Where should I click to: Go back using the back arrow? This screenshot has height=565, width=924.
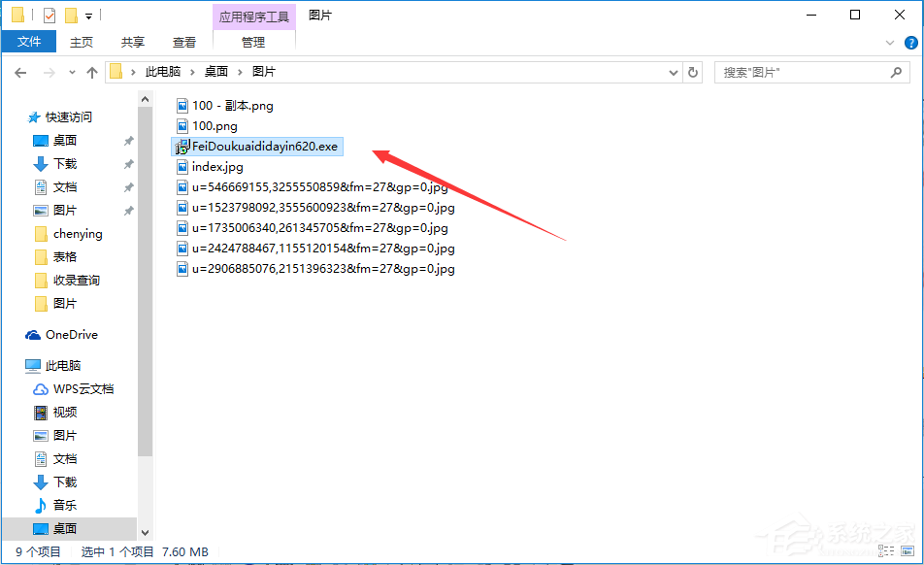20,72
